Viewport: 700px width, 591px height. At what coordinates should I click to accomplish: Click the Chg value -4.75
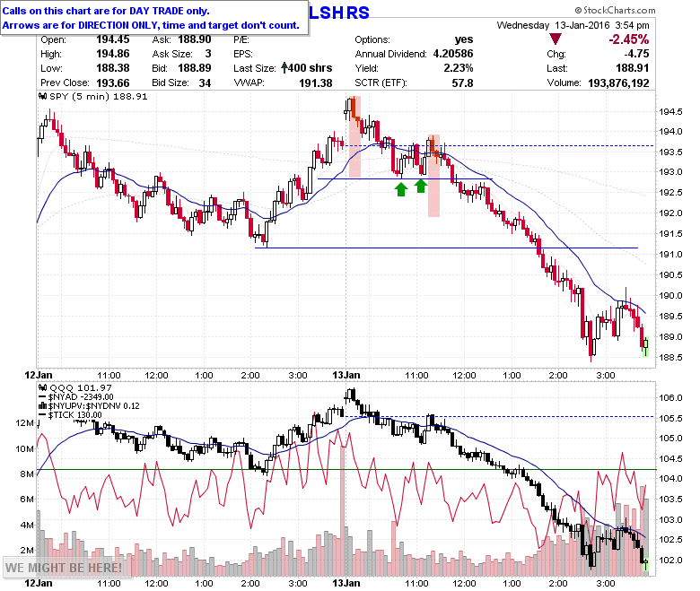[636, 54]
